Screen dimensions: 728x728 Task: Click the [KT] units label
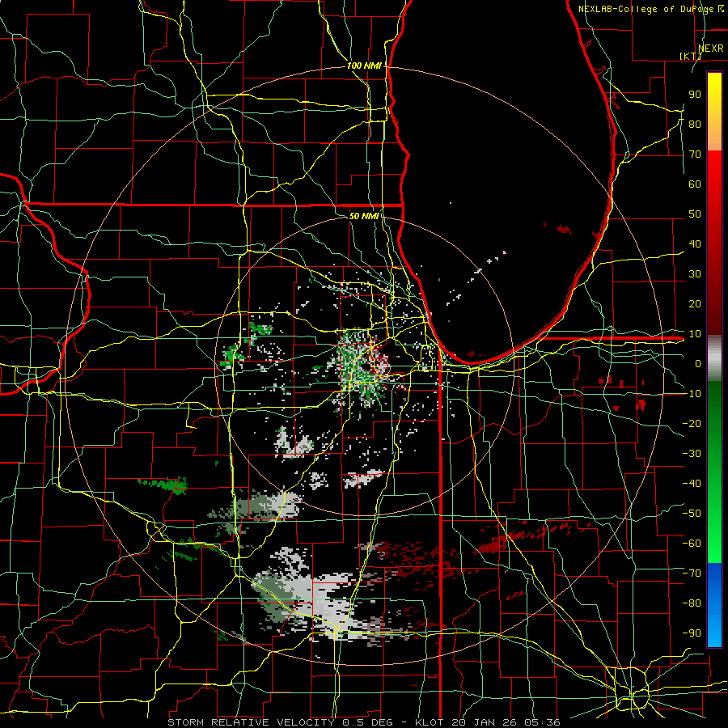(x=691, y=56)
